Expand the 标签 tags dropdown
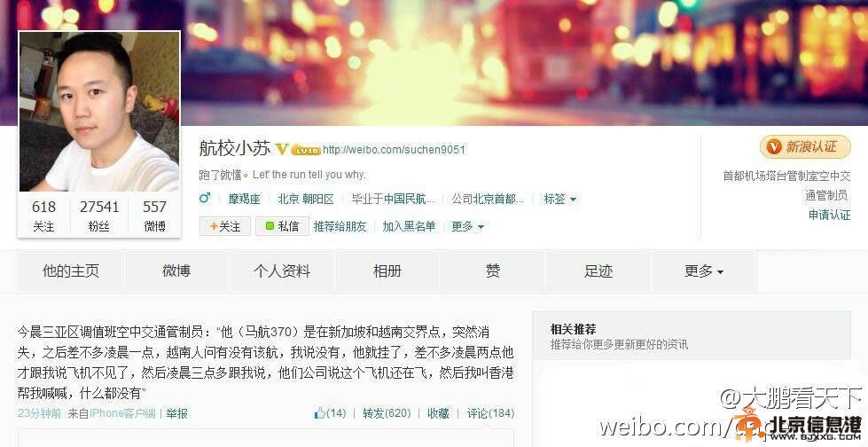The height and width of the screenshot is (447, 868). click(560, 199)
